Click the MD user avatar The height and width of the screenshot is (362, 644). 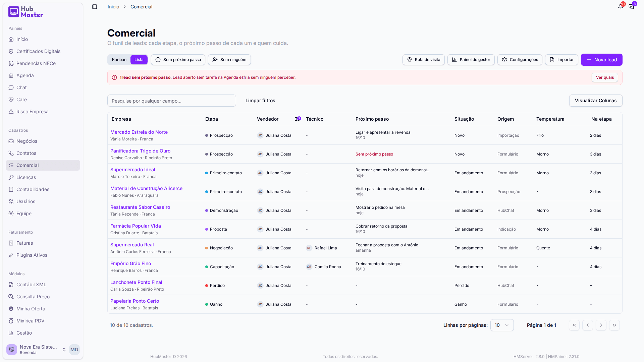[x=74, y=350]
